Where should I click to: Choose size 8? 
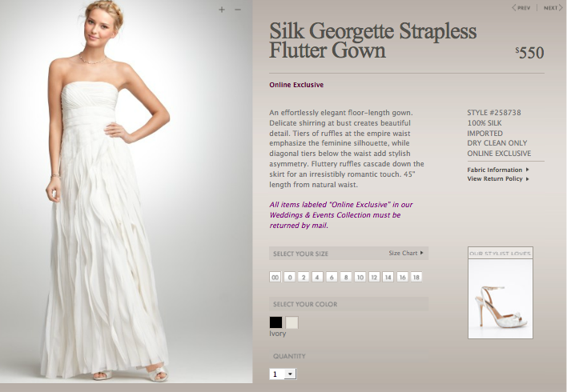point(346,277)
